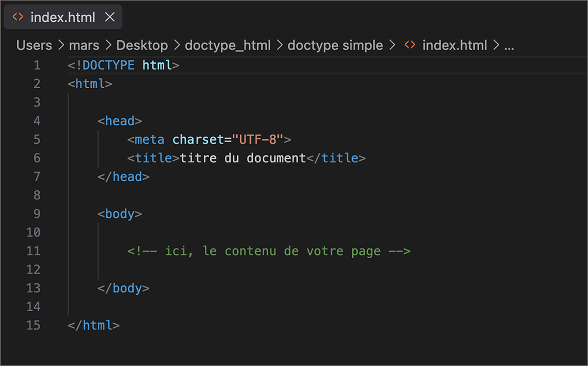Click the closing head tag
This screenshot has height=366, width=588.
(x=123, y=177)
